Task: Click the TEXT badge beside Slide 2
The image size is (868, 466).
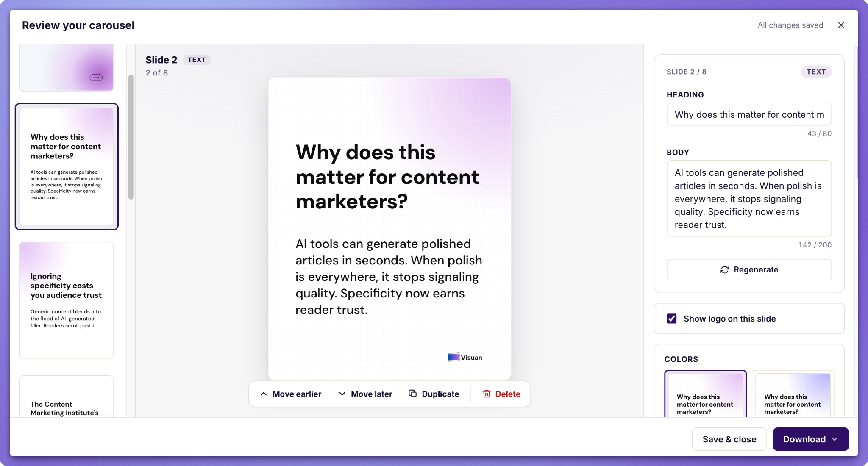Action: click(197, 60)
